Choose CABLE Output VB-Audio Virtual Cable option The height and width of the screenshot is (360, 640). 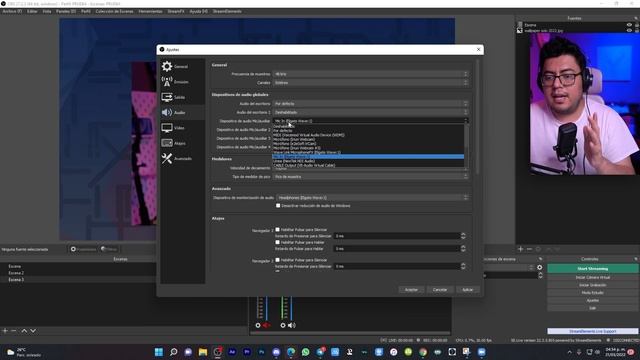[x=368, y=165]
